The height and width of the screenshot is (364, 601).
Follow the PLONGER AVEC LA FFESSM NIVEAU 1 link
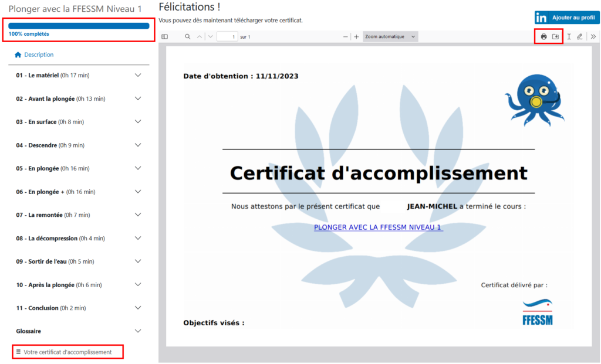(x=378, y=227)
